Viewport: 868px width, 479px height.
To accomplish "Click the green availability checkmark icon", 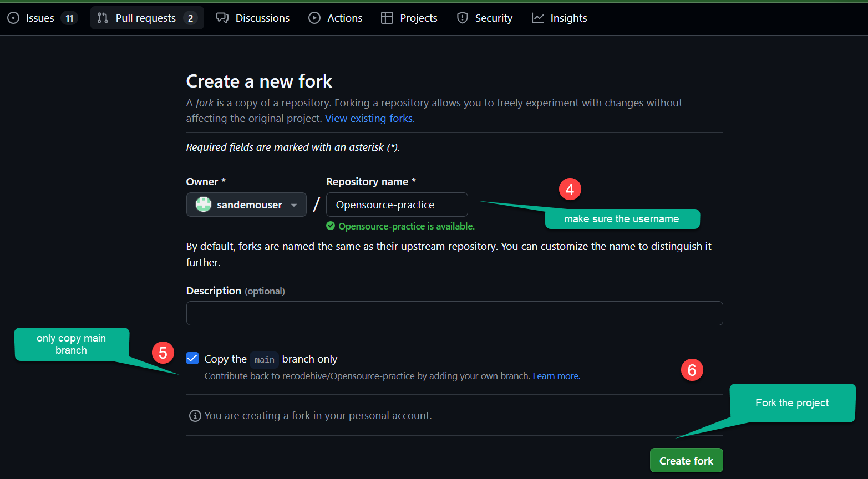I will (331, 226).
